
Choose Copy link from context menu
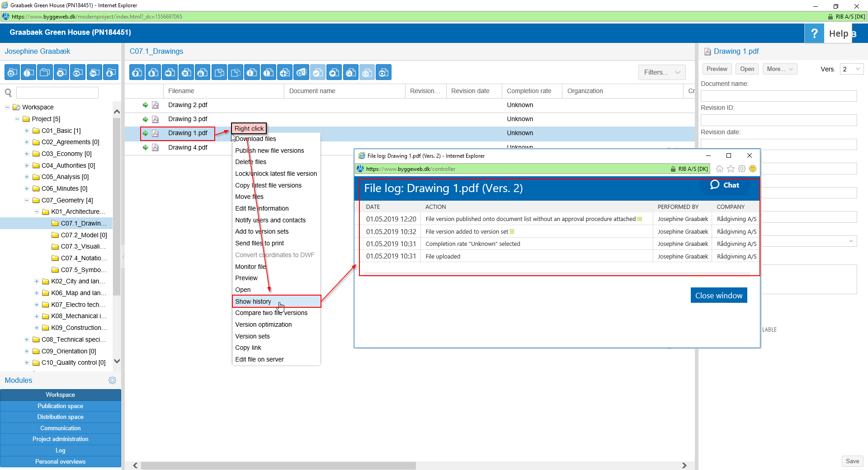click(x=248, y=348)
